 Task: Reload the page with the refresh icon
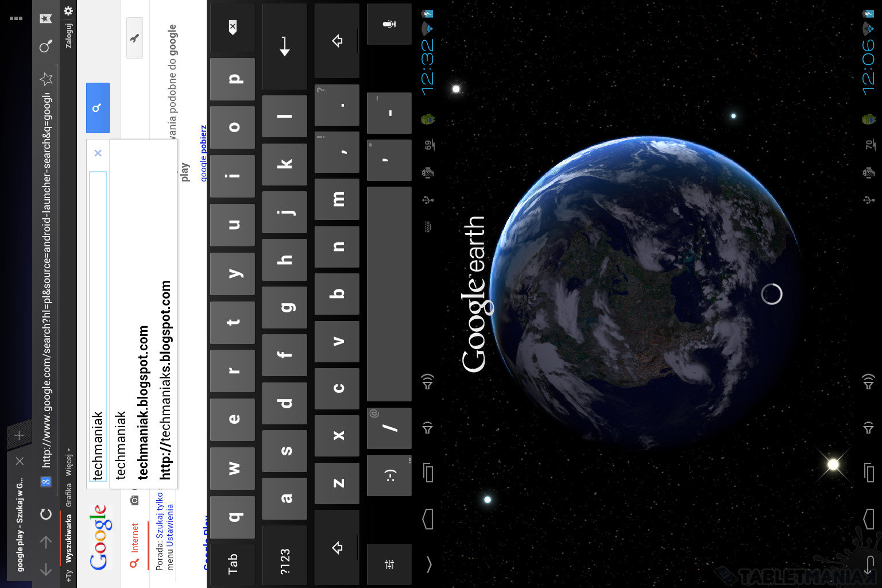point(46,514)
